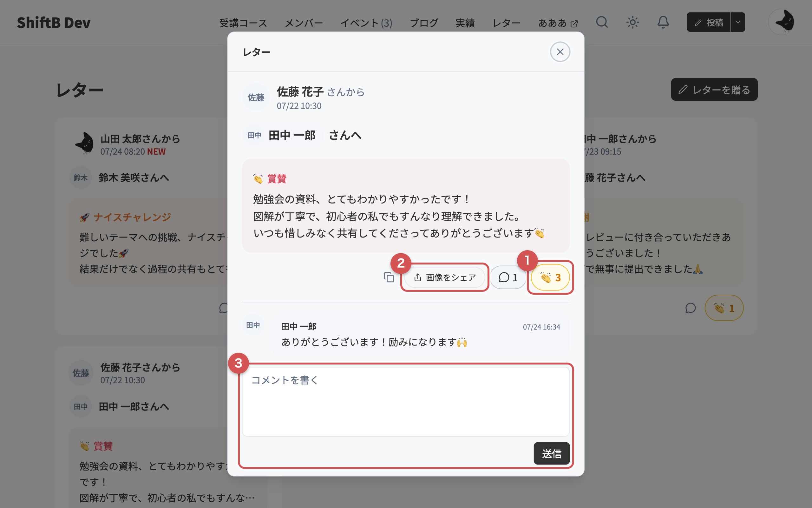The image size is (812, 508).
Task: Open the user profile cat avatar
Action: pos(782,22)
